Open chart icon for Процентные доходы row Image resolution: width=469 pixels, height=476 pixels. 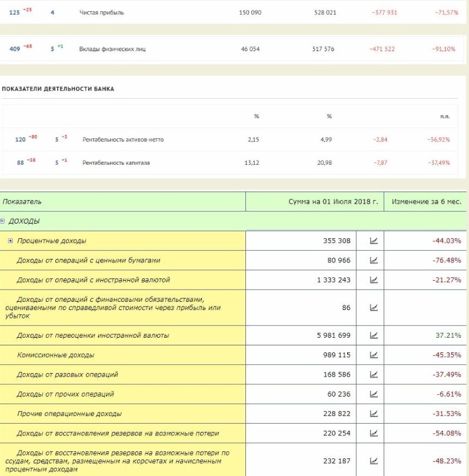(372, 241)
